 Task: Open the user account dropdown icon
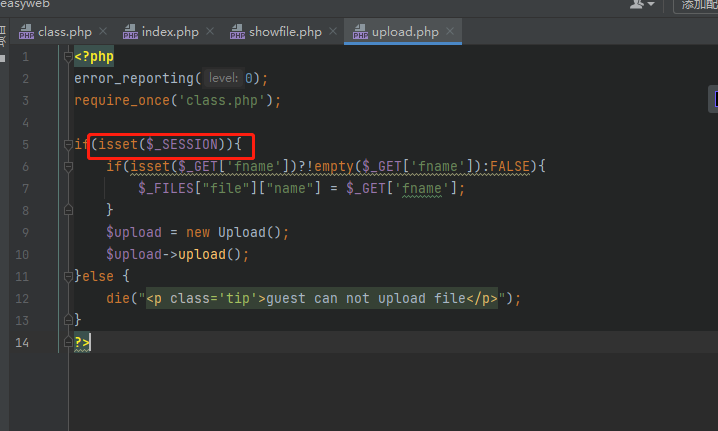[642, 5]
